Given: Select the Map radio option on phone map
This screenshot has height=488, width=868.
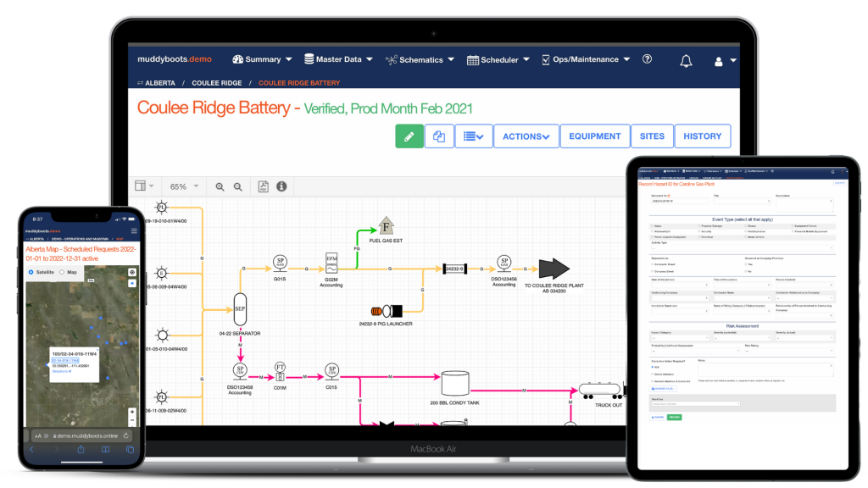Looking at the screenshot, I should (x=62, y=272).
